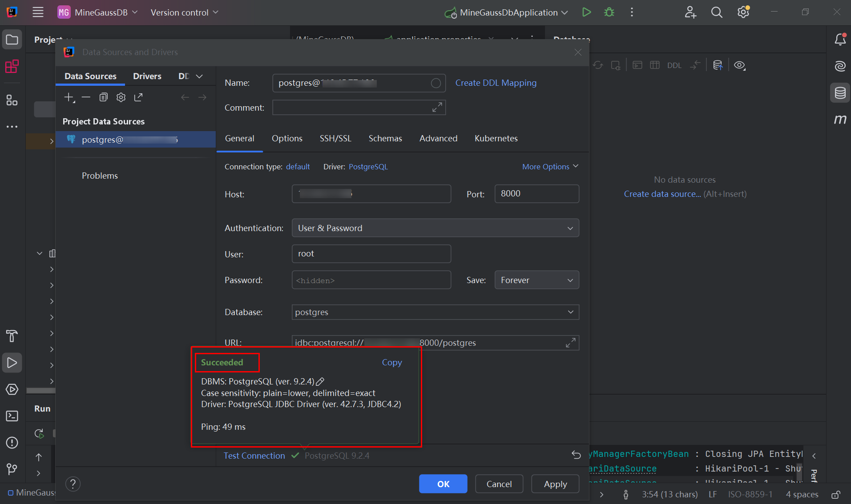
Task: Rerun application in the Run panel
Action: click(x=39, y=433)
